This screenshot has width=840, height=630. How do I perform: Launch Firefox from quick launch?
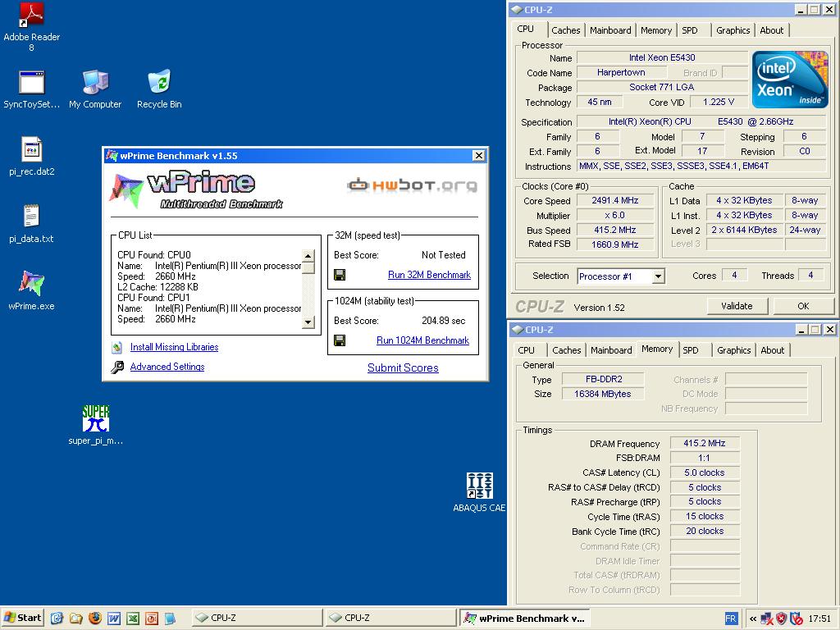(x=95, y=619)
